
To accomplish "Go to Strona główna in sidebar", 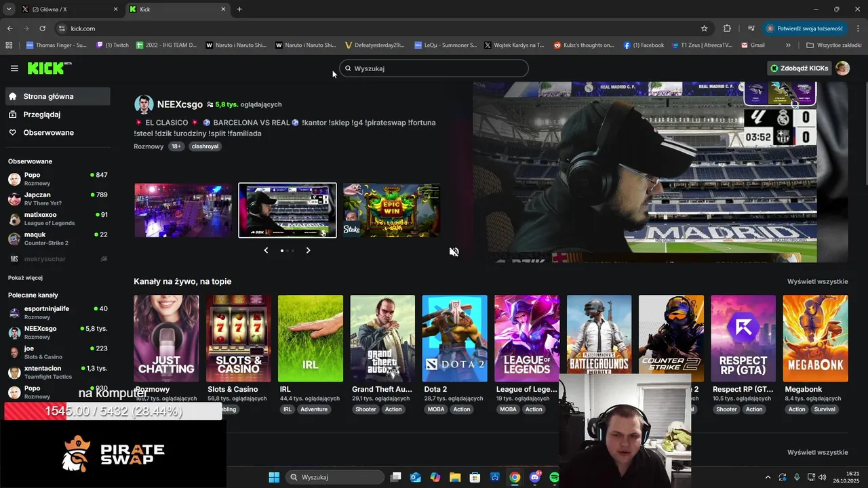I will tap(58, 96).
